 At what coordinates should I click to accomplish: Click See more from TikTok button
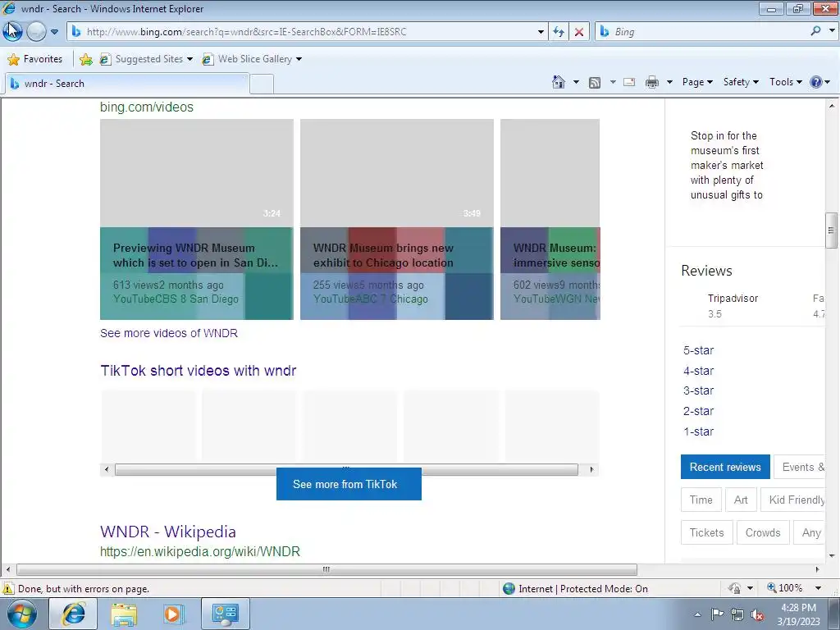pos(349,484)
